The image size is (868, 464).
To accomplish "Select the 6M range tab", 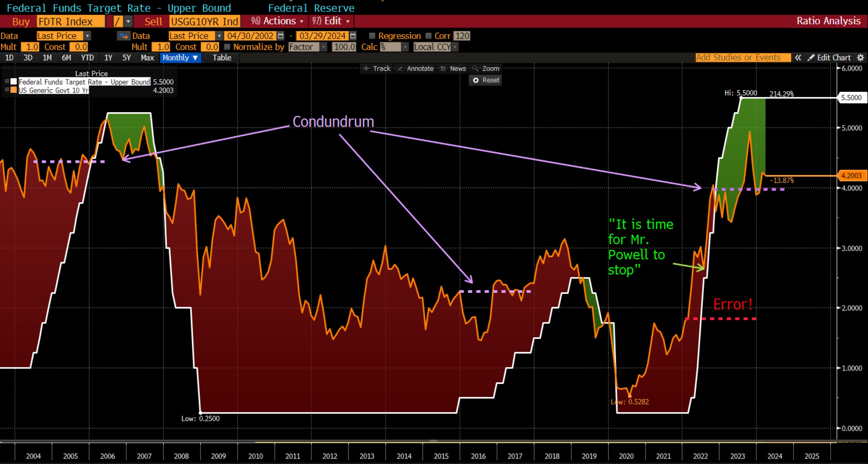I will tap(66, 58).
